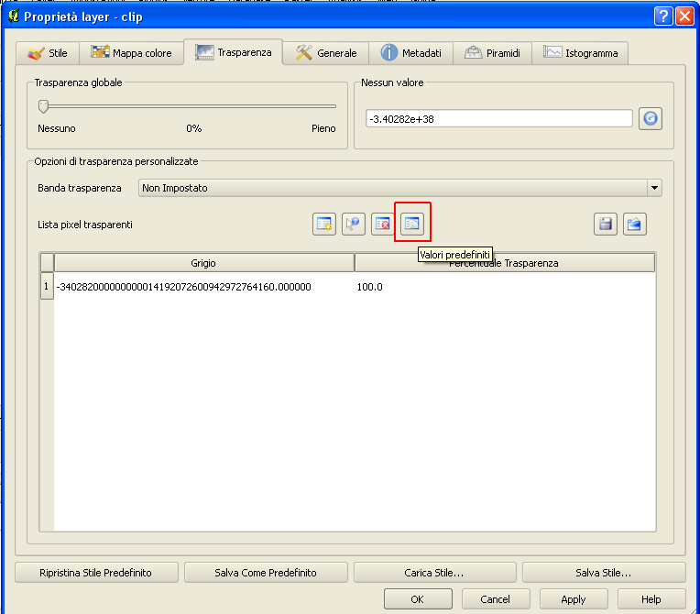
Task: Click the add values from display icon
Action: point(354,224)
